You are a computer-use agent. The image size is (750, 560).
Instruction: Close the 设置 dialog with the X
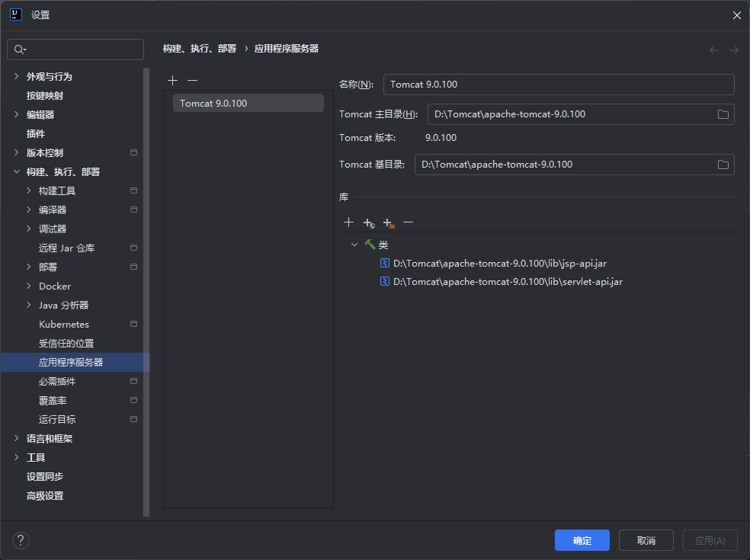(736, 15)
